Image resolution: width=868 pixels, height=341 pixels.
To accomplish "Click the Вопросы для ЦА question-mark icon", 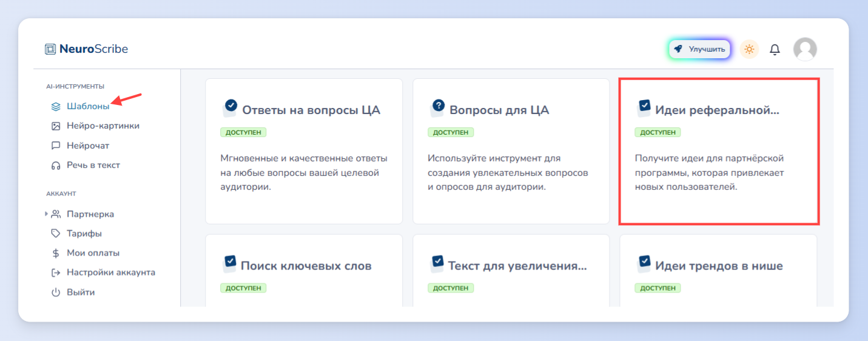I will tap(437, 107).
